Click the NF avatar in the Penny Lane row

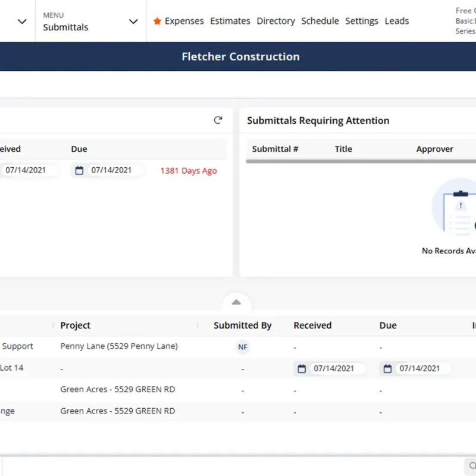(x=243, y=347)
